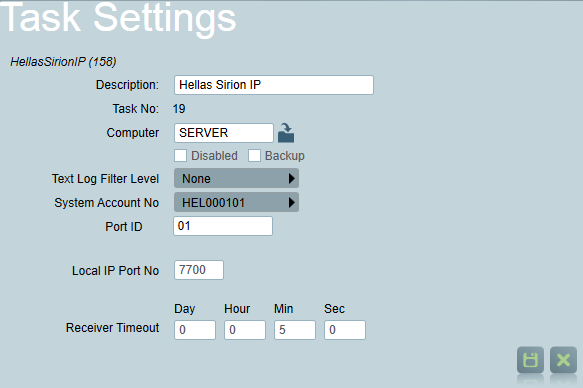Screen dimensions: 583x388
Task: Cancel with the green X icon
Action: click(564, 360)
